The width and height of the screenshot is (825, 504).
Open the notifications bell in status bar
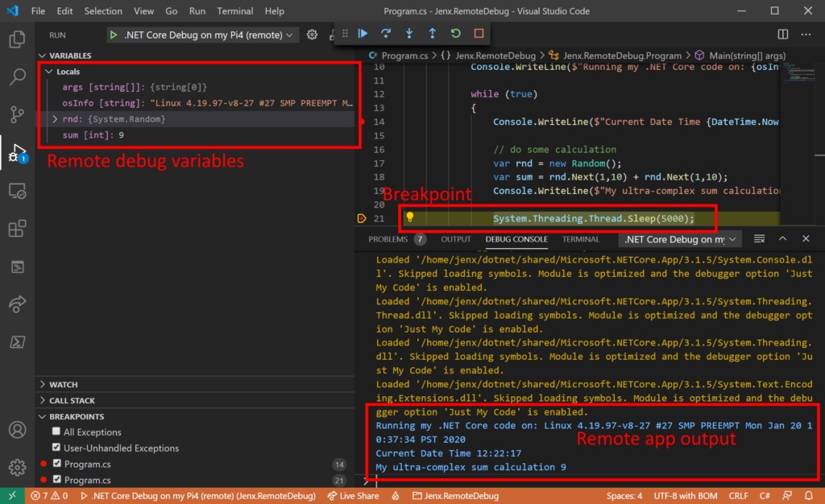tap(809, 496)
